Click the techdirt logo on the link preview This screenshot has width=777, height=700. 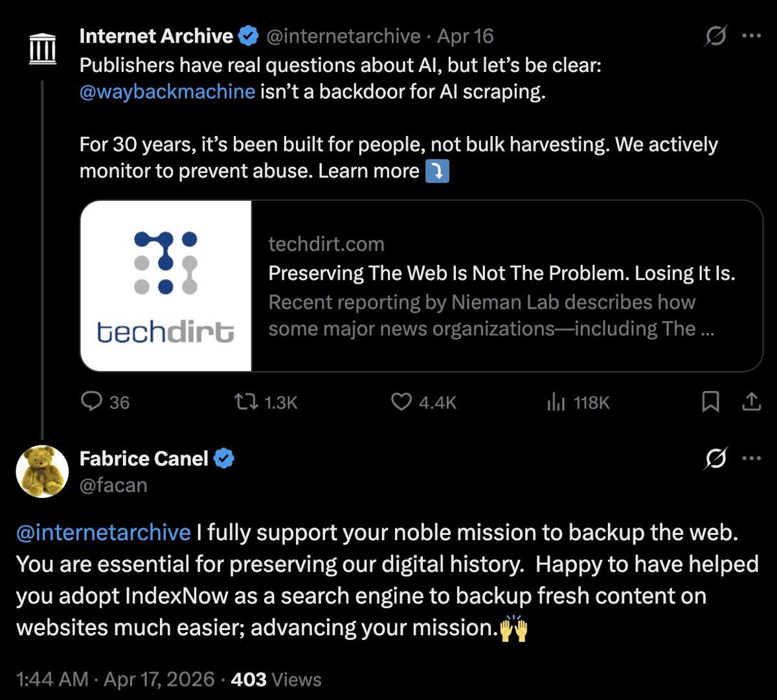coord(164,285)
